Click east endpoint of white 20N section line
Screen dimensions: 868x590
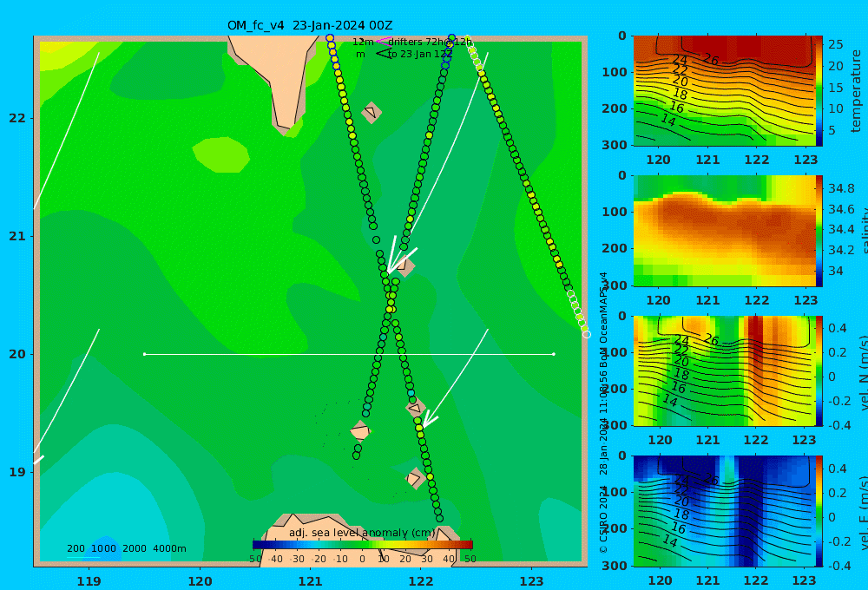pyautogui.click(x=554, y=354)
